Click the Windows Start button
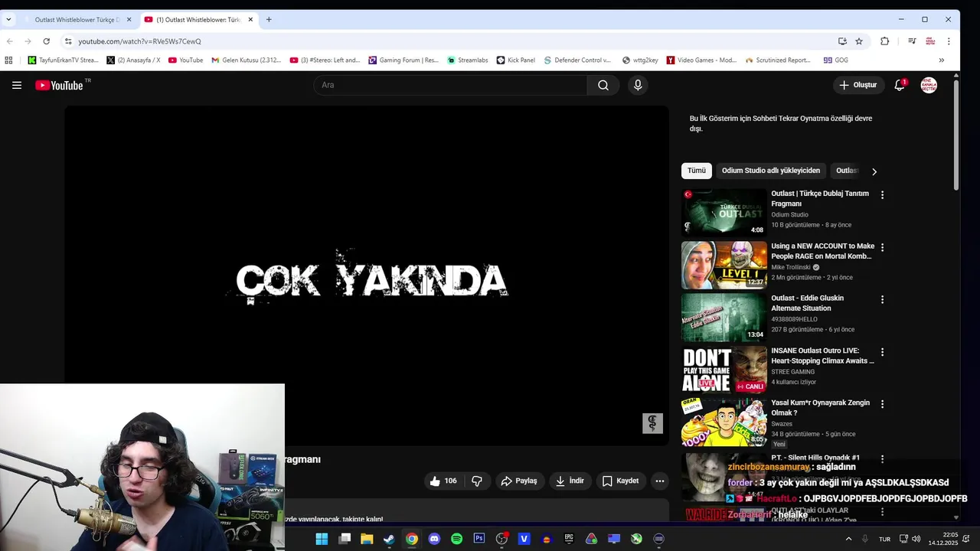This screenshot has height=551, width=980. click(x=322, y=539)
